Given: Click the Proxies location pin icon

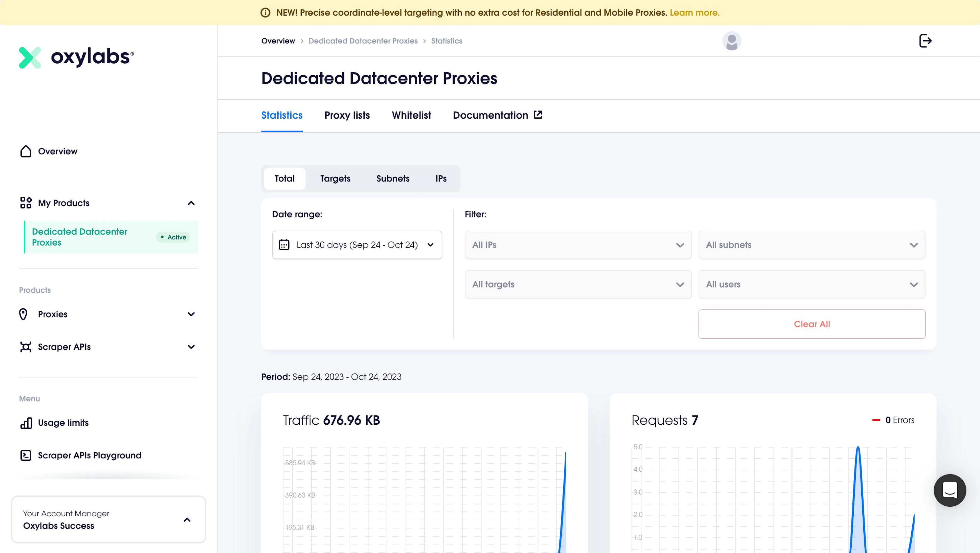Looking at the screenshot, I should [x=23, y=314].
